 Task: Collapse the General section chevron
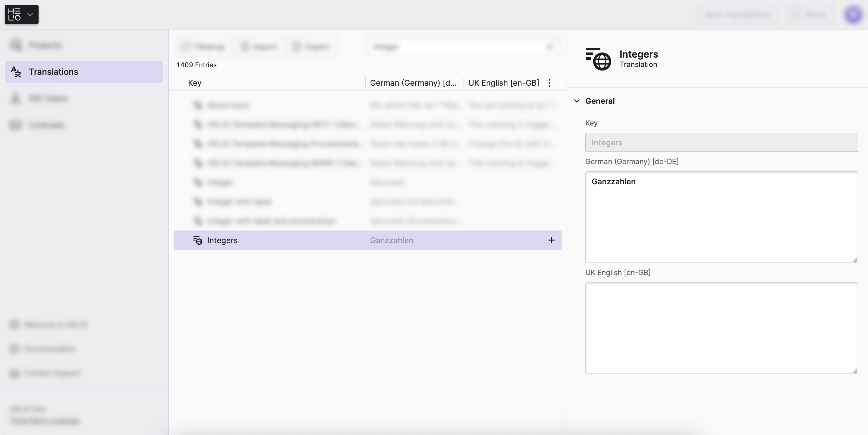point(577,101)
